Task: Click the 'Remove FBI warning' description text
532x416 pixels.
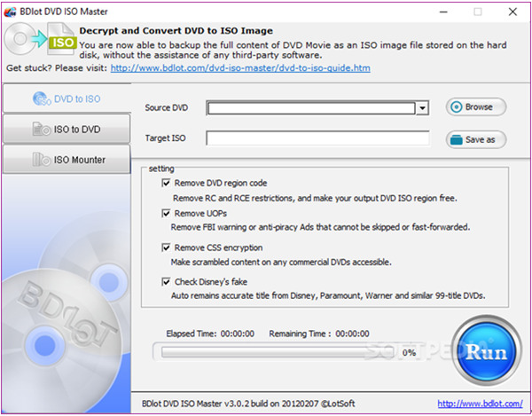Action: [x=320, y=227]
